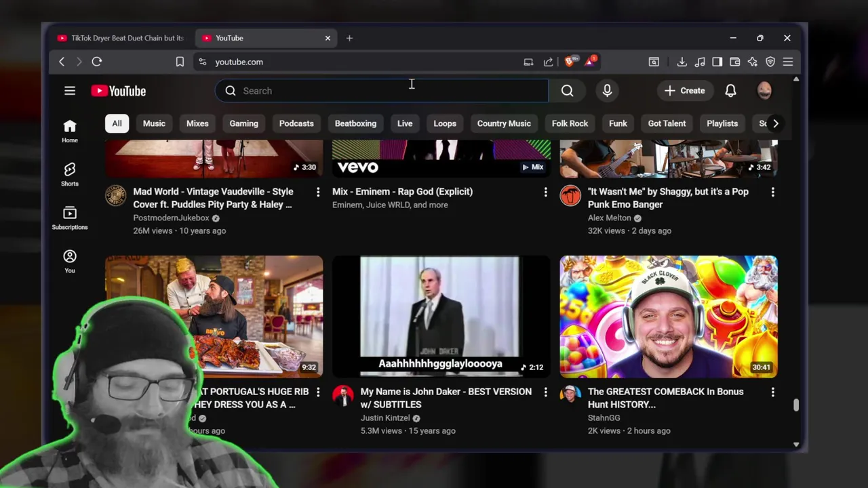Reload the page with the refresh icon

click(97, 62)
